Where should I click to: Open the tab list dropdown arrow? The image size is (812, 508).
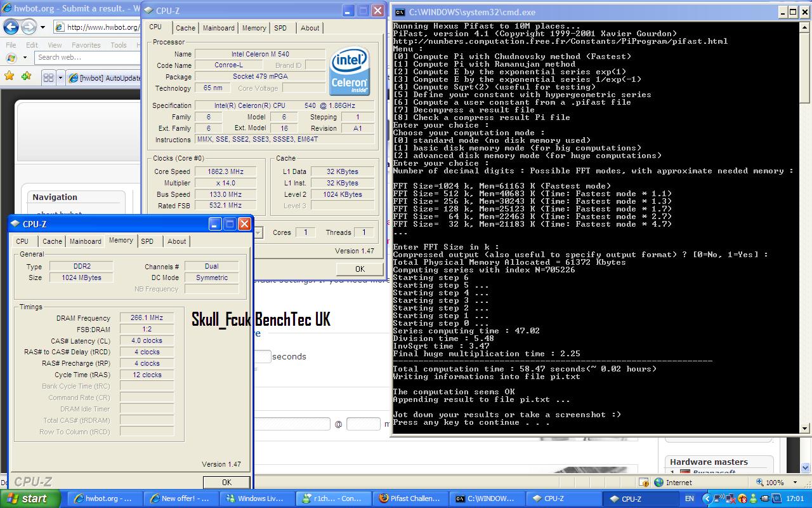point(61,77)
